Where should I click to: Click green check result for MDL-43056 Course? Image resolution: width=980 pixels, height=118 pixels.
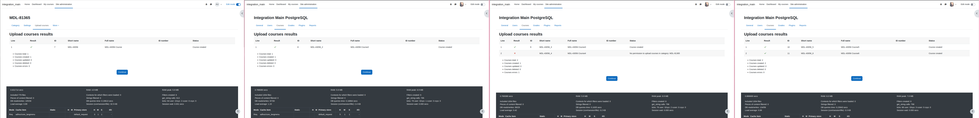[x=31, y=47]
